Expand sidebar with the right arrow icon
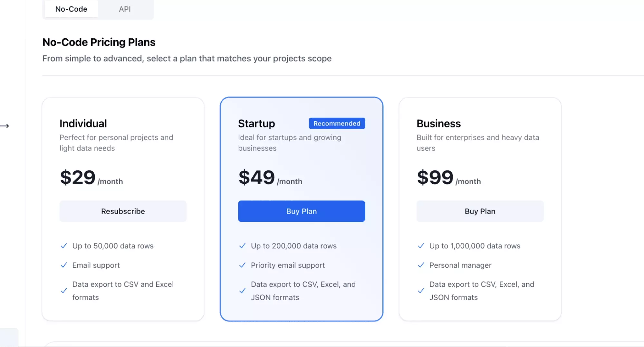The width and height of the screenshot is (644, 347). pos(5,126)
